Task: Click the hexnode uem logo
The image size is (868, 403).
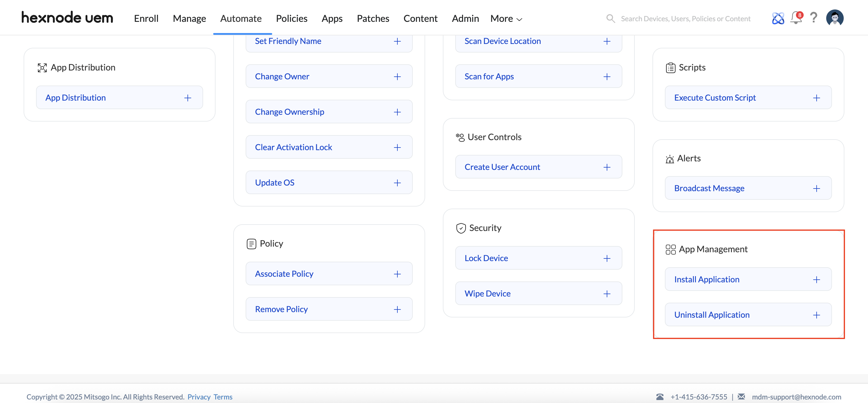Action: coord(67,17)
